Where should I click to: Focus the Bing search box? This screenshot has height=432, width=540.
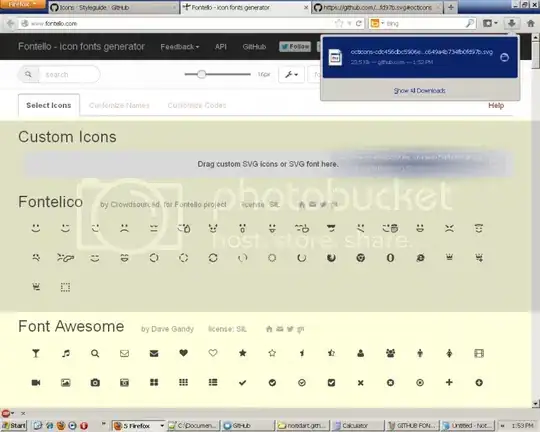point(426,23)
